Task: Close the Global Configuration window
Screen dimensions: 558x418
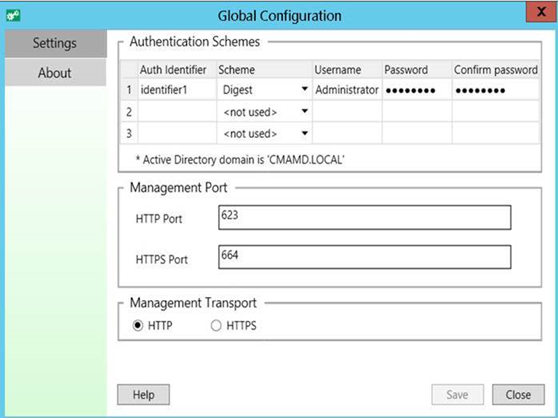Action: point(541,12)
